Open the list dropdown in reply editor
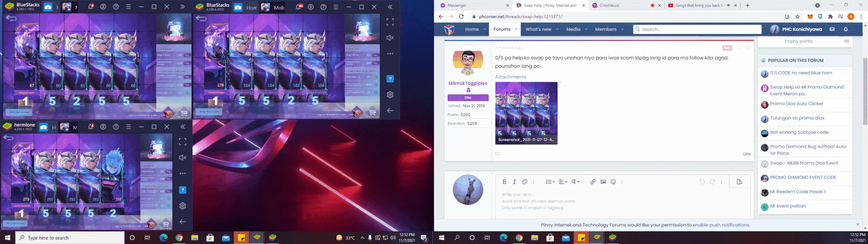 pyautogui.click(x=550, y=182)
